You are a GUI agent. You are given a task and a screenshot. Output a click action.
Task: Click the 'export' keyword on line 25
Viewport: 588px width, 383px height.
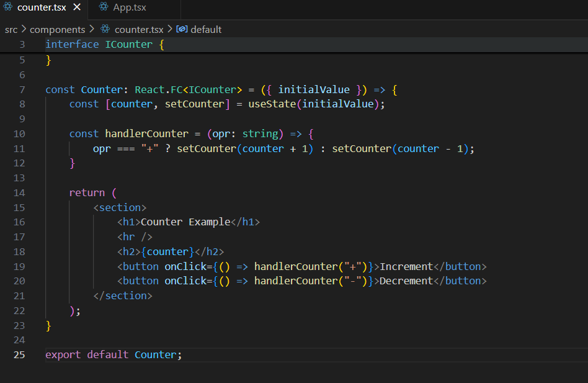coord(63,355)
